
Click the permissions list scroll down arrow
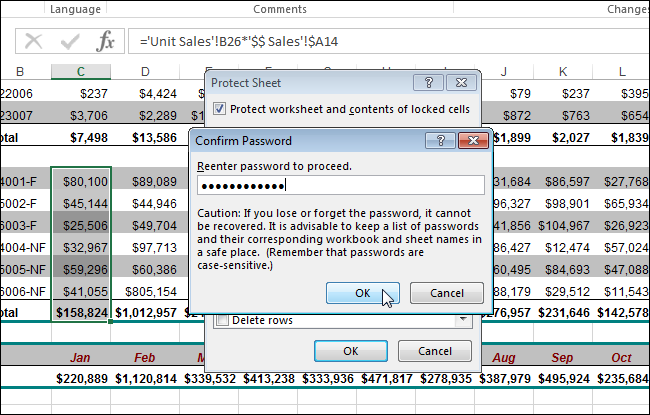point(463,320)
